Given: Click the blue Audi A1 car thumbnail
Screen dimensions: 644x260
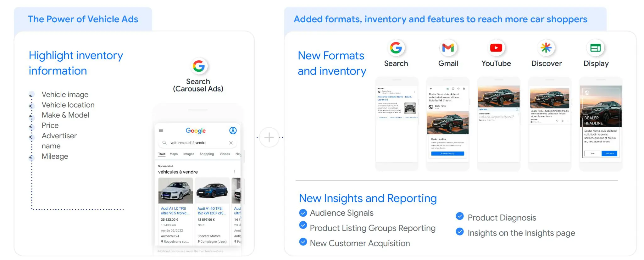Looking at the screenshot, I should (x=212, y=191).
